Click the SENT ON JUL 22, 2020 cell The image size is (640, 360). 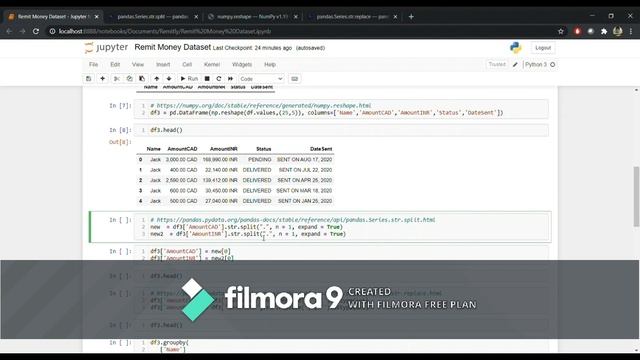tap(305, 170)
